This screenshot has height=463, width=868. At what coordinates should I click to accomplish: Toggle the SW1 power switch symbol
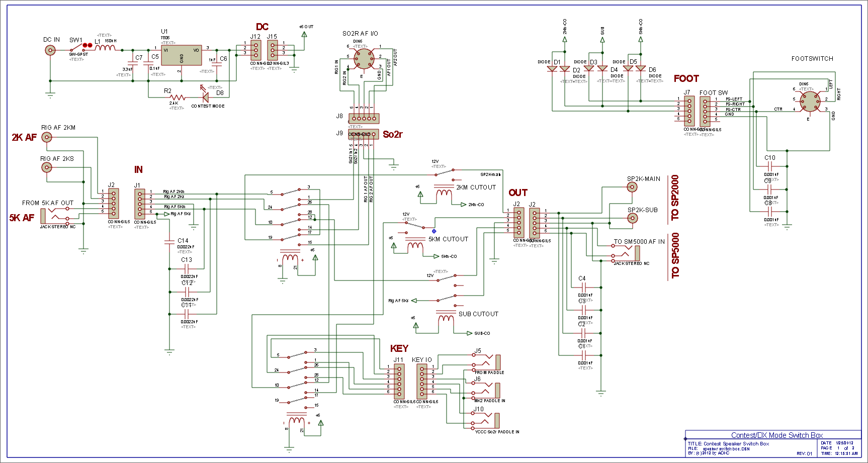pyautogui.click(x=78, y=48)
